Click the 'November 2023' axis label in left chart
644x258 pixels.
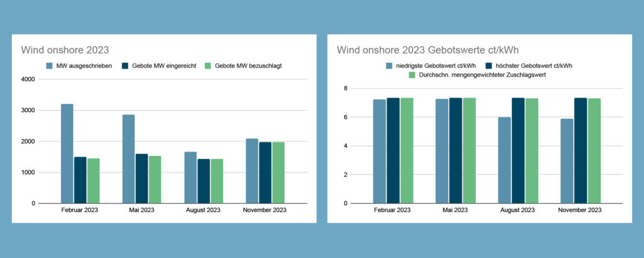[x=265, y=210]
